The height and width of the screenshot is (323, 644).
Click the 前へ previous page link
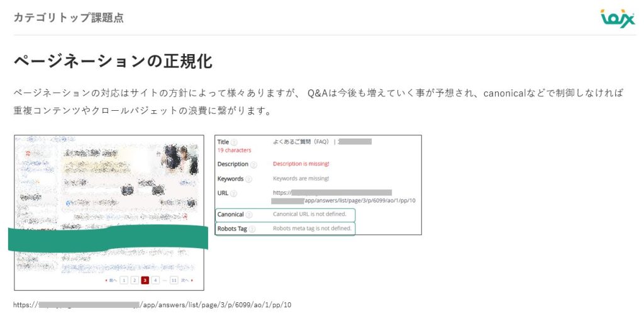111,280
